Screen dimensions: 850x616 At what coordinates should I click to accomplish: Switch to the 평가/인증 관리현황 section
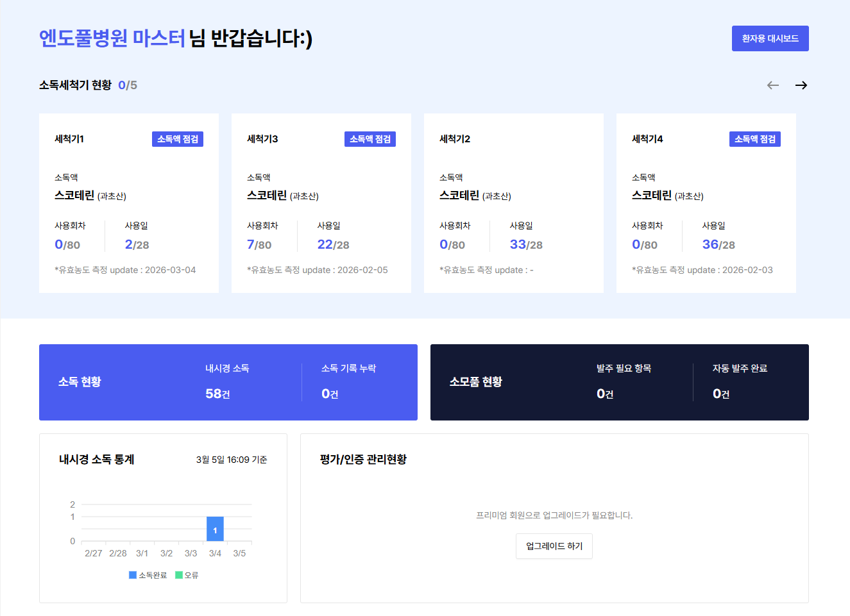pos(362,459)
